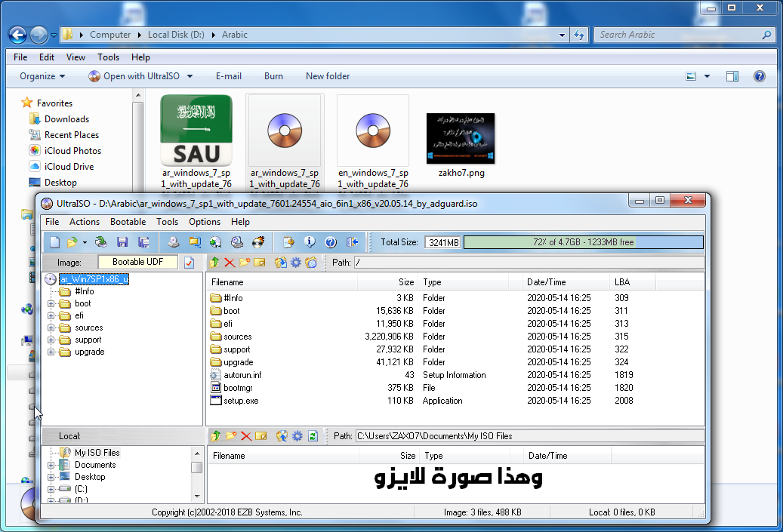This screenshot has width=783, height=532.
Task: Click the Save As icon in UltraISO toolbar
Action: point(143,242)
